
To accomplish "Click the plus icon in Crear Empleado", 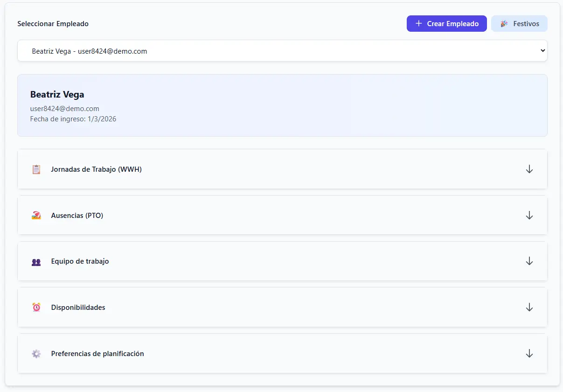I will [419, 23].
